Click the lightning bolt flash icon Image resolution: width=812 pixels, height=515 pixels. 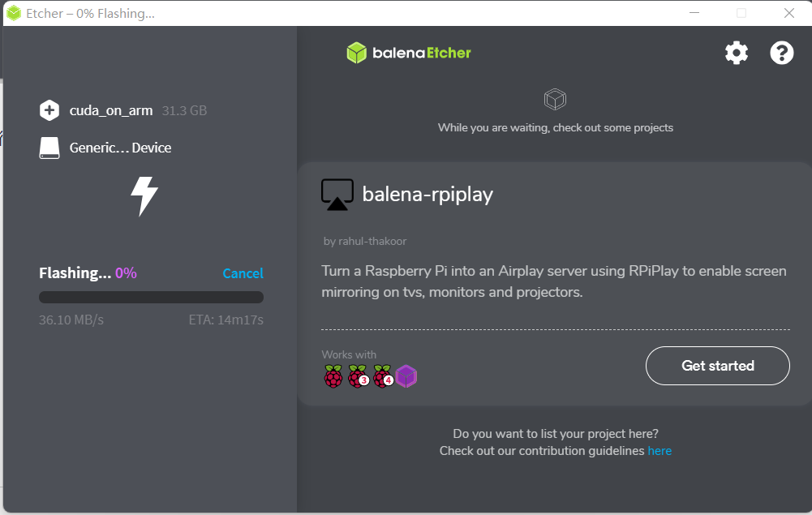tap(144, 196)
